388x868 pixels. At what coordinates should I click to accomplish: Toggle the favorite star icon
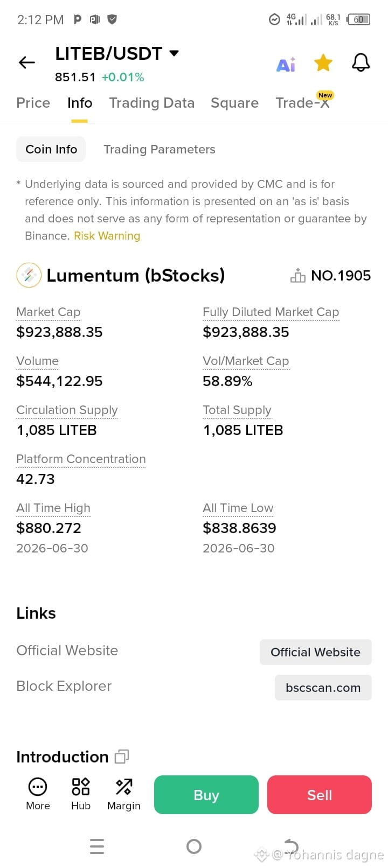coord(323,63)
